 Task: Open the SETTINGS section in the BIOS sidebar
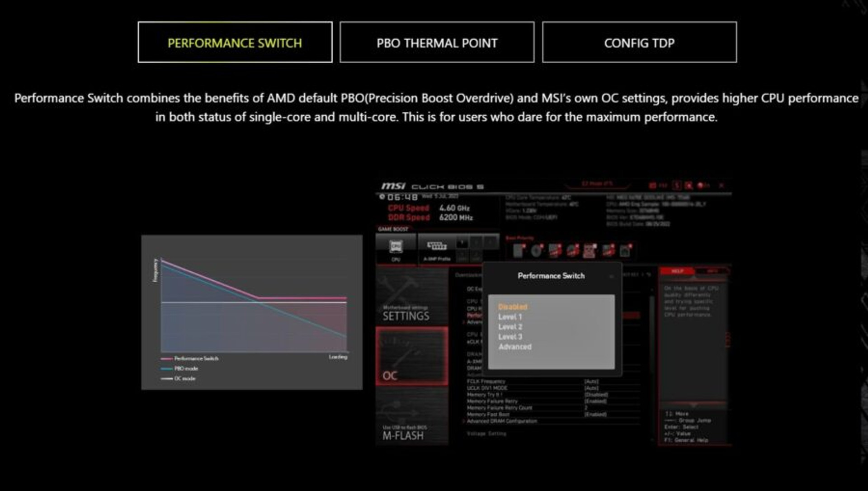412,296
